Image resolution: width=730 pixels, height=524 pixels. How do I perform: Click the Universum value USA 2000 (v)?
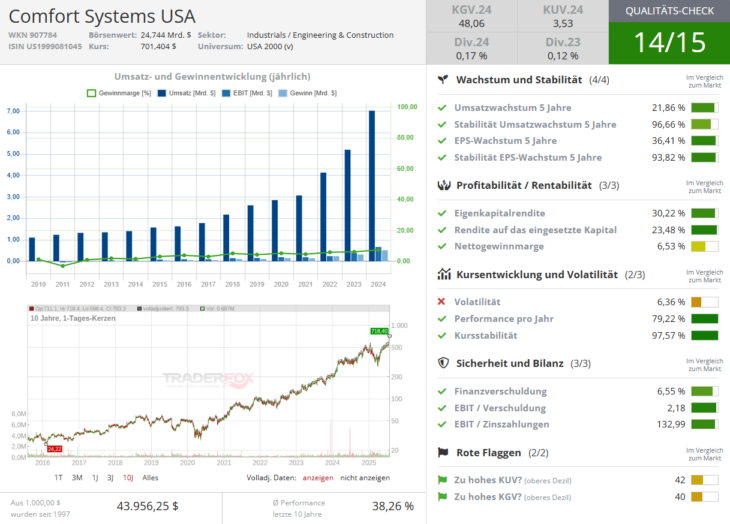tap(270, 47)
